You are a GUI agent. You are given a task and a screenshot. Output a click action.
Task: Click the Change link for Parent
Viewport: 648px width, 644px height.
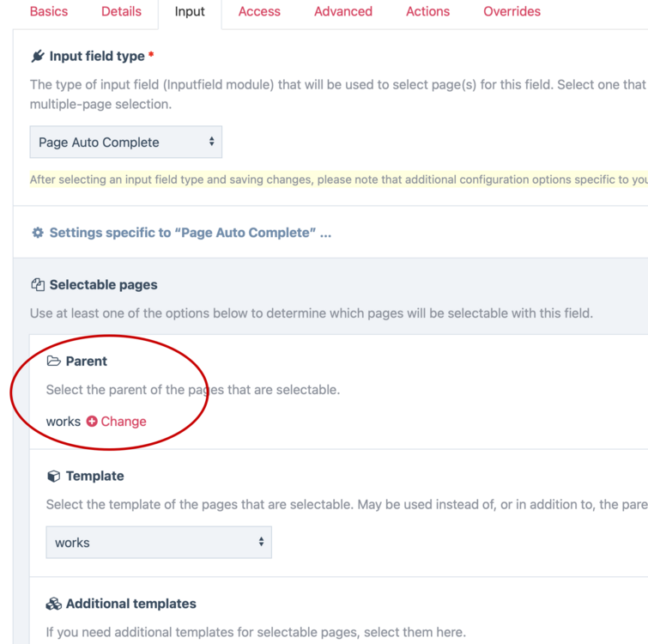coord(124,422)
